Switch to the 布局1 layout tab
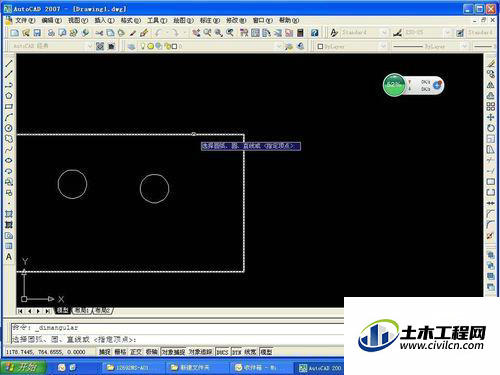This screenshot has height=375, width=500. click(82, 310)
